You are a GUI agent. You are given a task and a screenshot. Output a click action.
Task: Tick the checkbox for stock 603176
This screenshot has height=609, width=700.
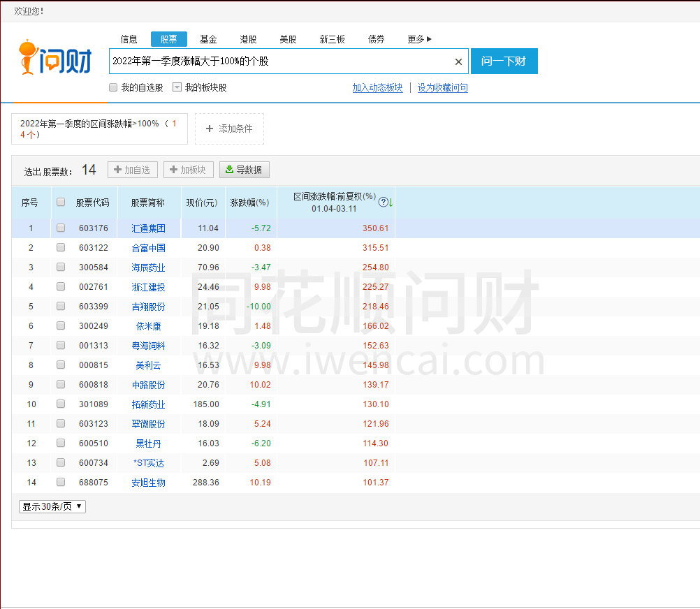pyautogui.click(x=61, y=228)
